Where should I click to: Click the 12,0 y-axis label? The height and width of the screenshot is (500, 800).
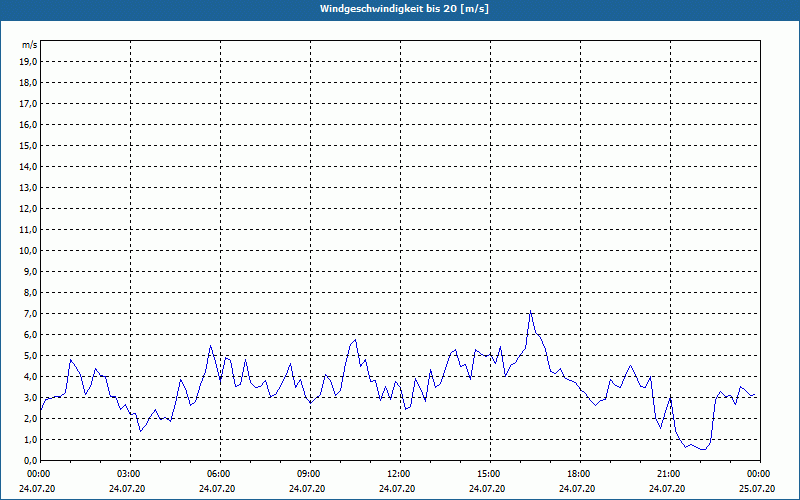click(28, 209)
